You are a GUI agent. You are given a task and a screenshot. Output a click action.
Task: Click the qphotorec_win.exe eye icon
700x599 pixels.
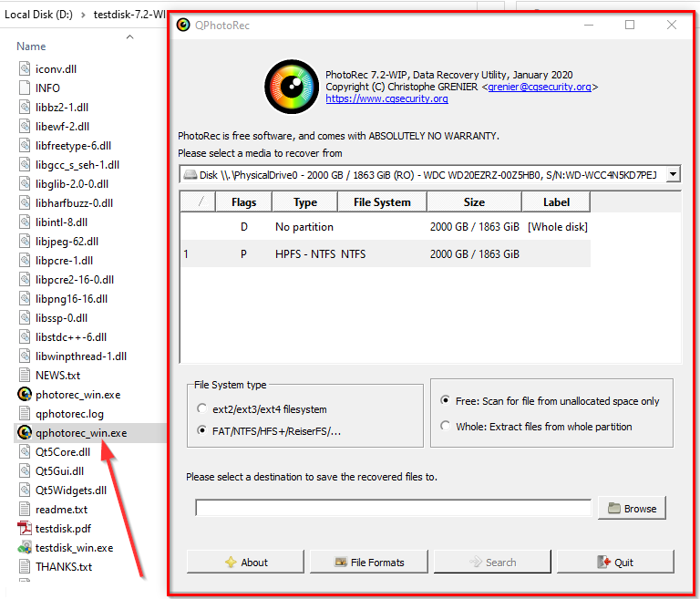(25, 433)
